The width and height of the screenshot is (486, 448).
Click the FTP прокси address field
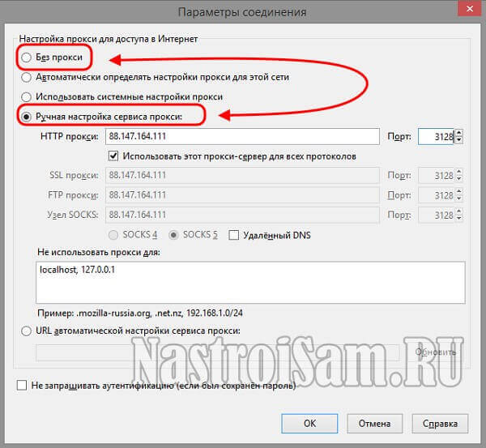(242, 195)
